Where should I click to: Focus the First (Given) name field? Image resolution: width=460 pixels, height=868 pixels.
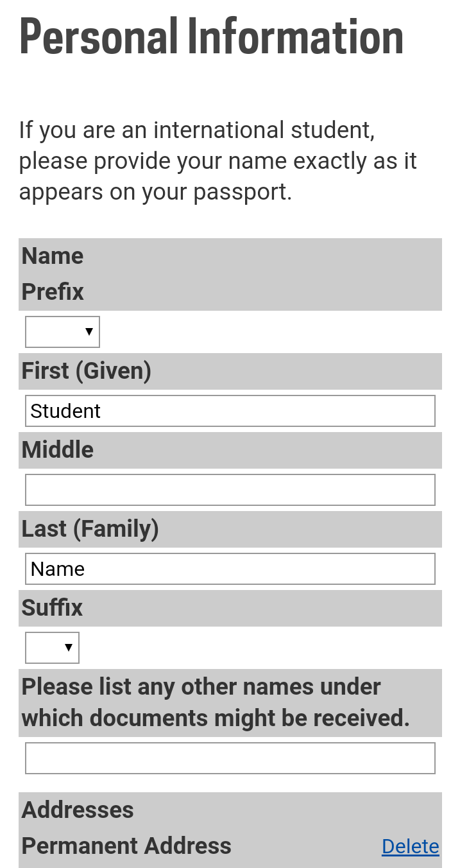[230, 411]
